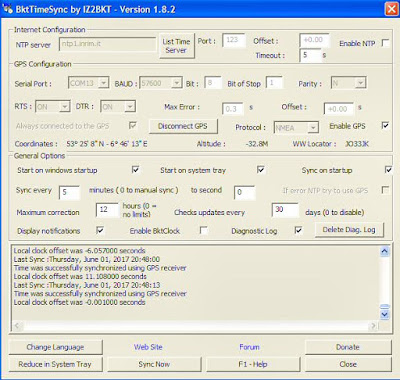Close the window with the red X
The height and width of the screenshot is (380, 400).
392,9
